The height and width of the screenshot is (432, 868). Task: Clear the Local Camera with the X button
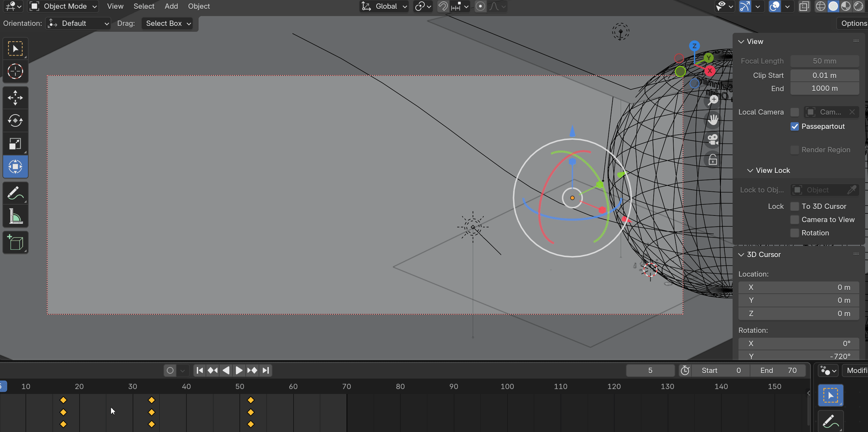click(852, 112)
